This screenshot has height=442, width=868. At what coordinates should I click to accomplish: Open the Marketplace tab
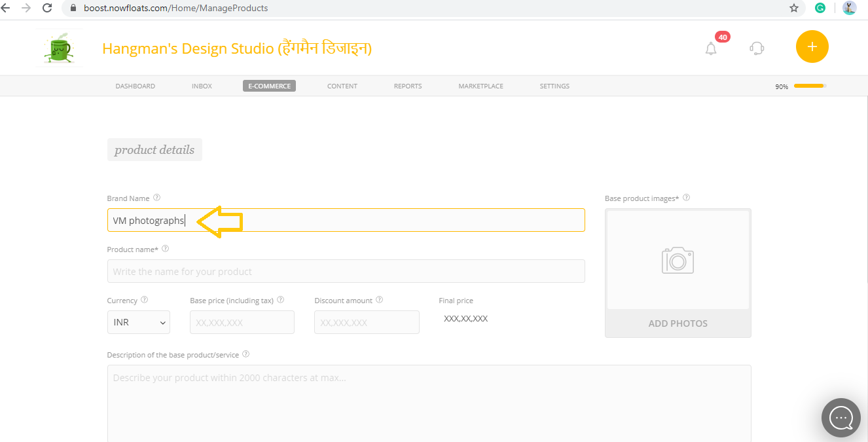(481, 86)
